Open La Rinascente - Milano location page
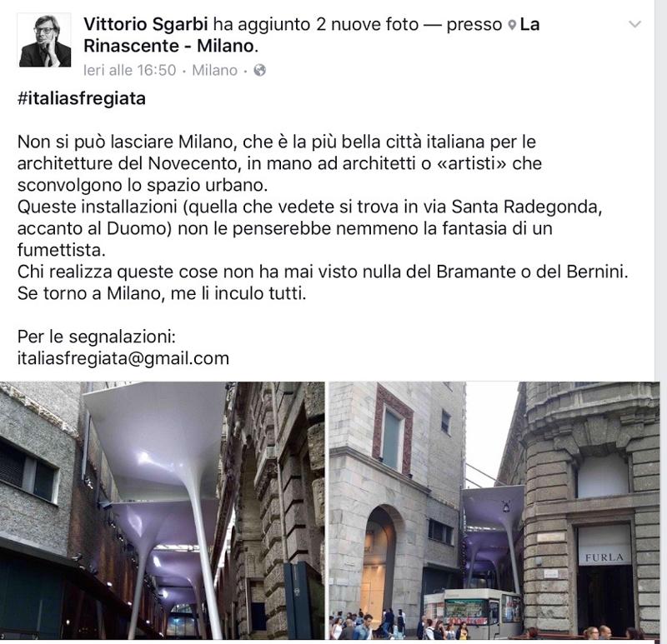The image size is (667, 644). [311, 35]
